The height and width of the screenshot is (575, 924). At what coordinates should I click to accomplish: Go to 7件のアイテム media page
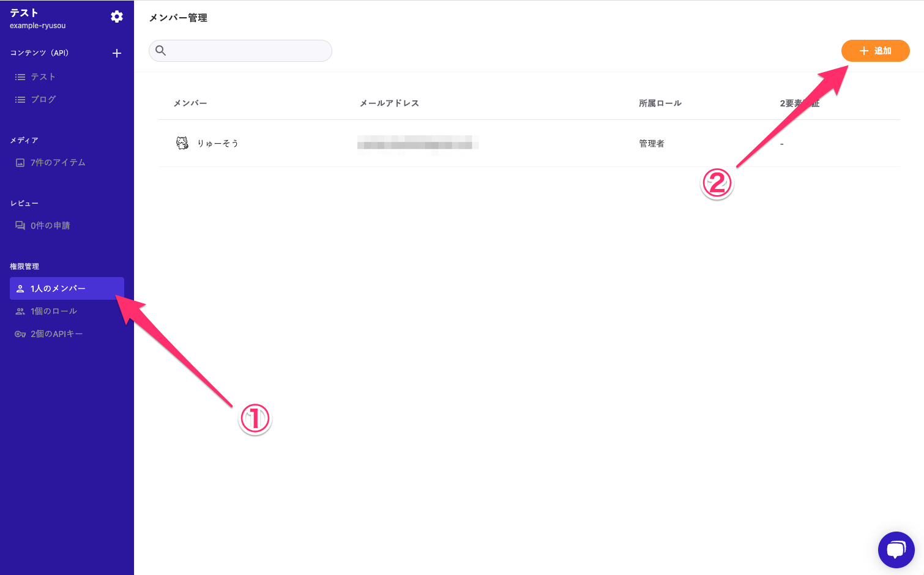coord(58,163)
